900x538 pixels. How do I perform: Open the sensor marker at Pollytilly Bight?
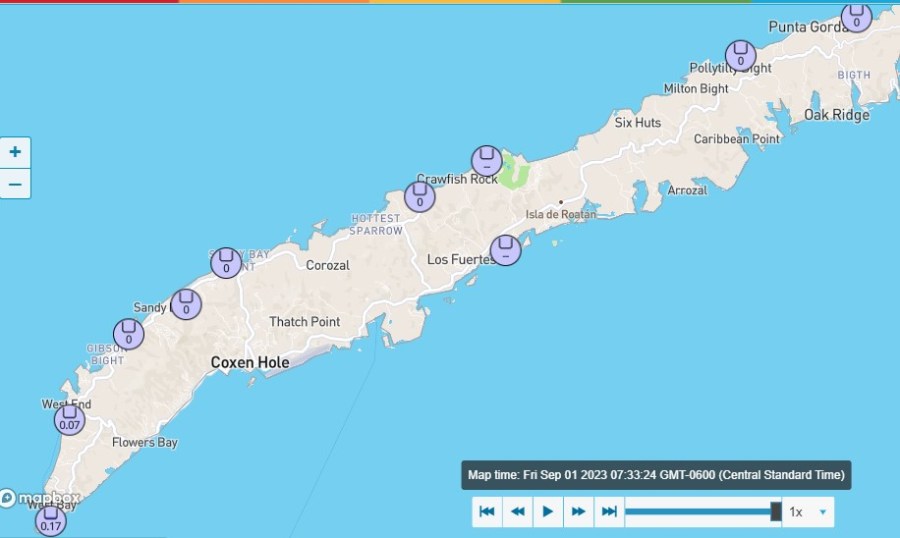point(740,56)
